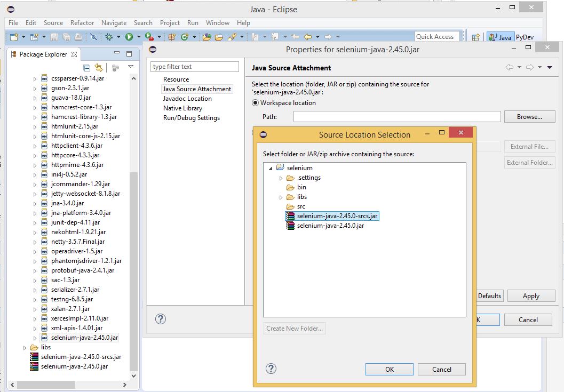Click the Quick Access search box
This screenshot has height=392, width=564.
coord(436,37)
